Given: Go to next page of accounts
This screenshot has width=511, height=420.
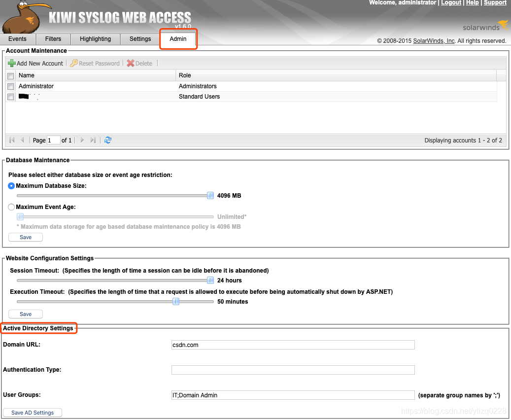Looking at the screenshot, I should [82, 140].
